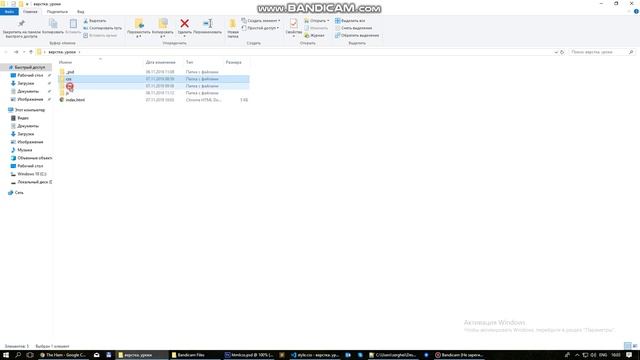Image resolution: width=640 pixels, height=360 pixels.
Task: Open the ribbon Open (Открыть) dropdown
Action: click(x=317, y=20)
